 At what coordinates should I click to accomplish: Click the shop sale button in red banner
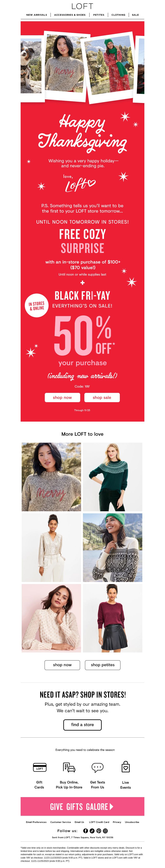(x=102, y=397)
